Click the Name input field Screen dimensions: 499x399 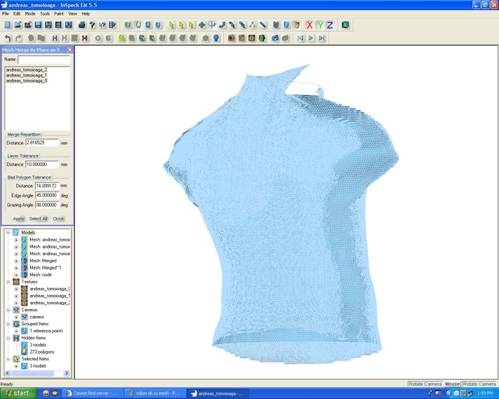44,60
